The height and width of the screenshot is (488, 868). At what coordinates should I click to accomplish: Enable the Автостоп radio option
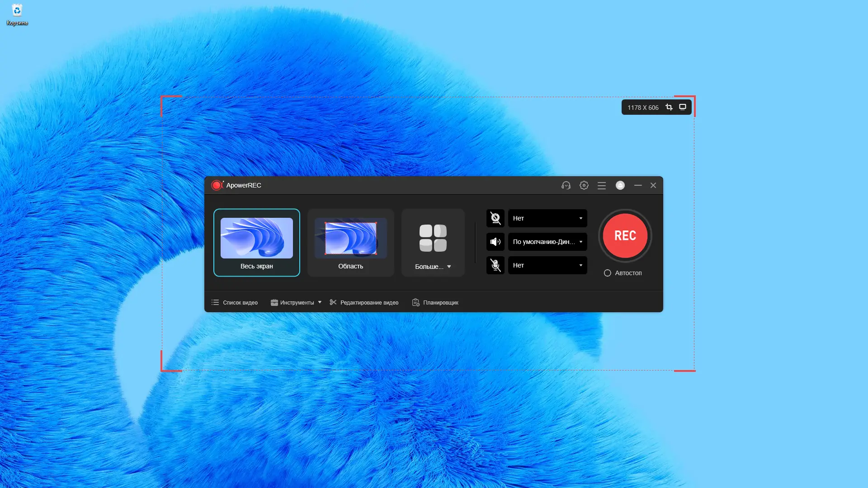tap(608, 273)
